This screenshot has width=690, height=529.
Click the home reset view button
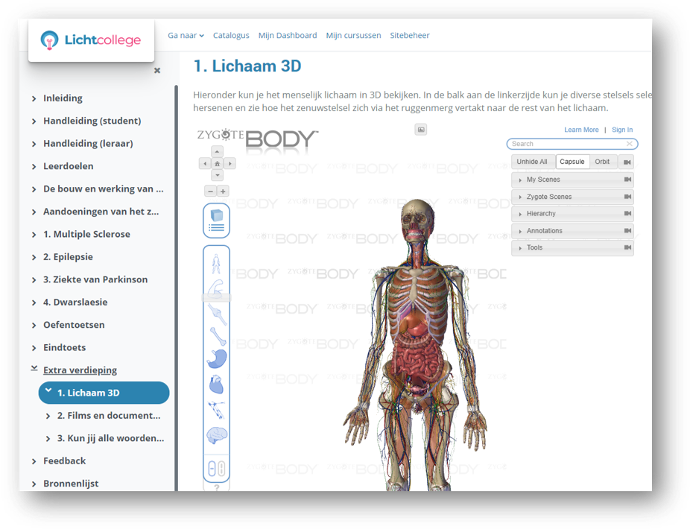pos(217,163)
